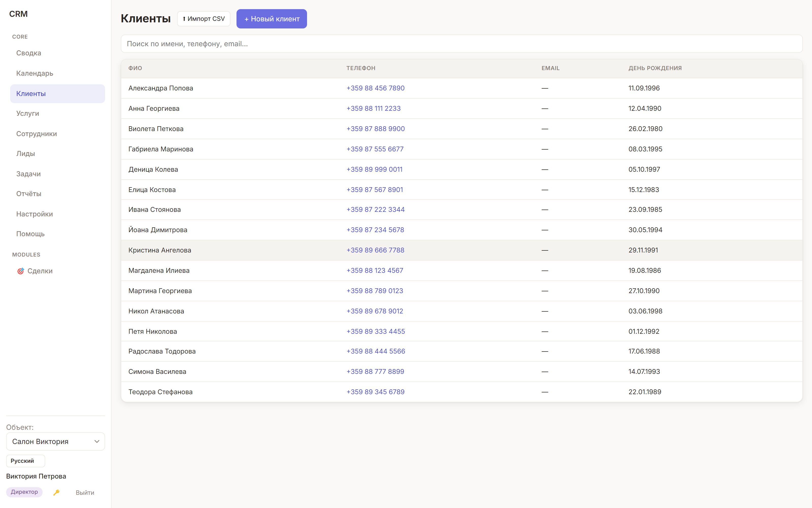Open client Анна Георгиева

(154, 108)
